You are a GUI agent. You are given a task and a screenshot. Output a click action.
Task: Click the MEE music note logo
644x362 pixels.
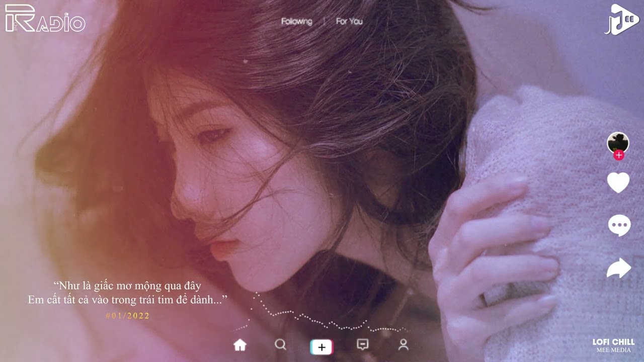[621, 19]
